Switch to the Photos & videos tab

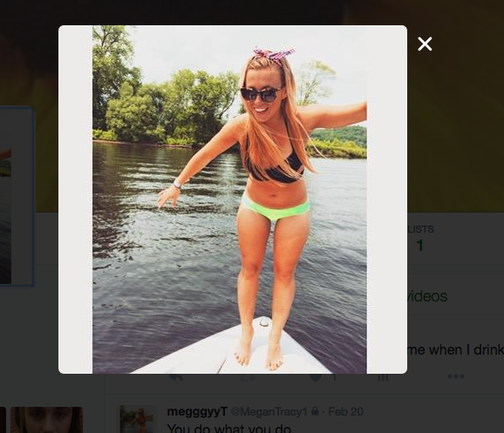click(x=426, y=296)
